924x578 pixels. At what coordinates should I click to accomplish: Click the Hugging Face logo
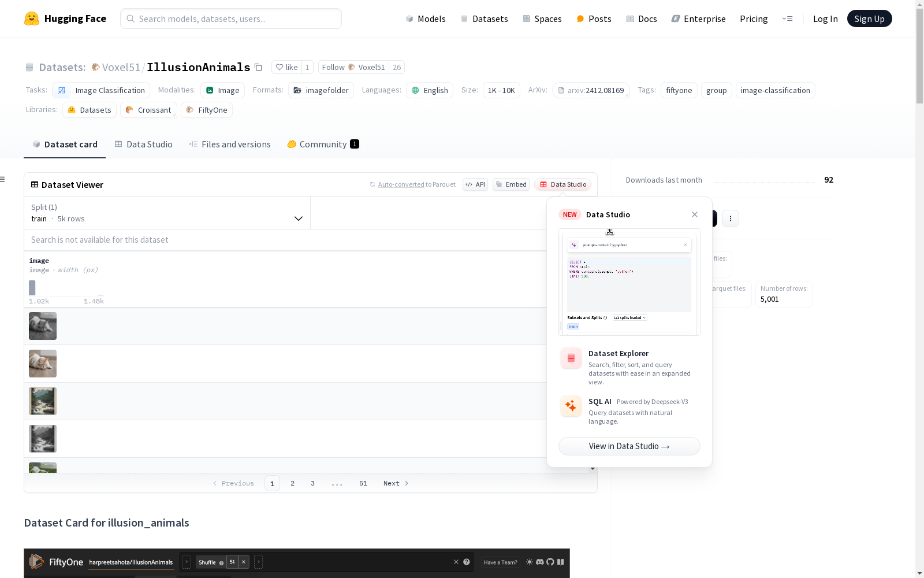65,18
